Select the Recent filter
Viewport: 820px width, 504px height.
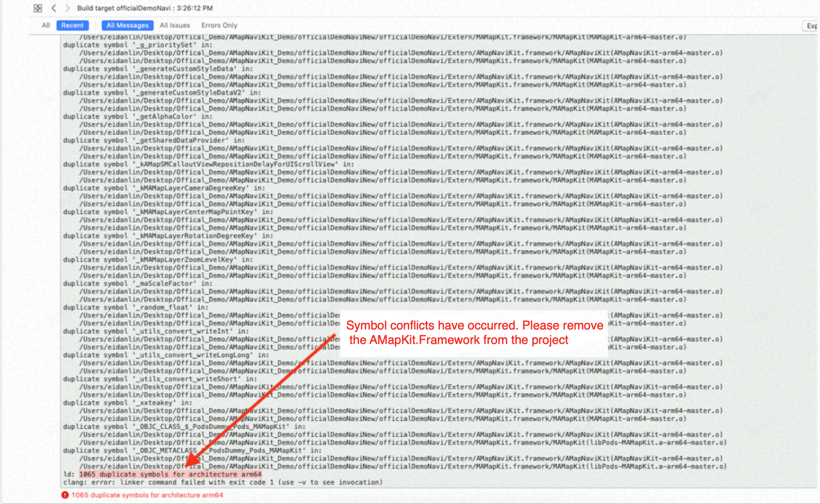tap(72, 25)
